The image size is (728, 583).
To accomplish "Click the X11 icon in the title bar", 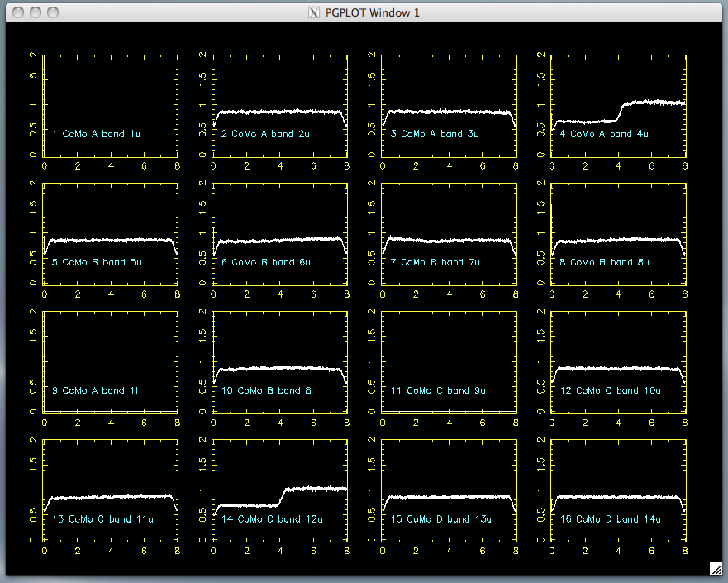I will point(313,12).
